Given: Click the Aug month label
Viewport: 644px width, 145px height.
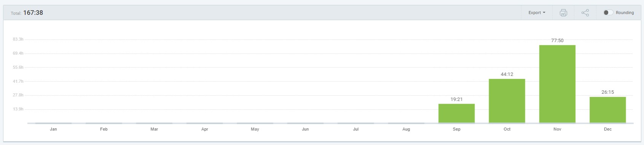Looking at the screenshot, I should pyautogui.click(x=406, y=129).
